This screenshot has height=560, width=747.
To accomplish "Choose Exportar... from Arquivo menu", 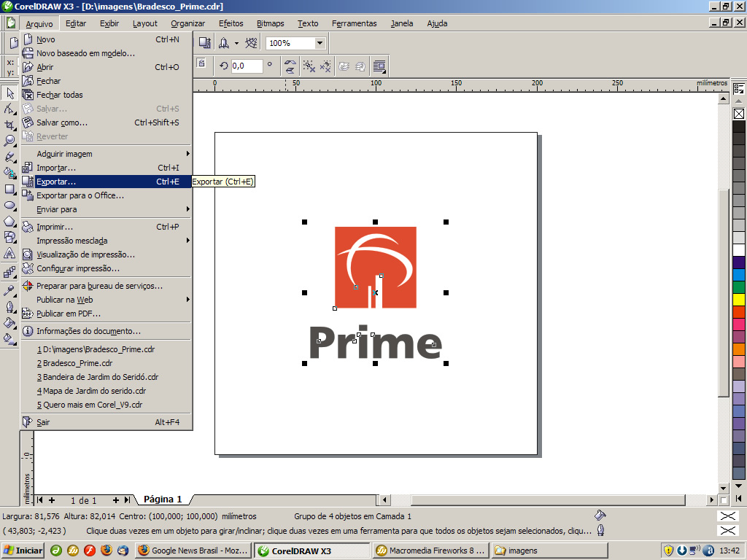I will point(106,182).
